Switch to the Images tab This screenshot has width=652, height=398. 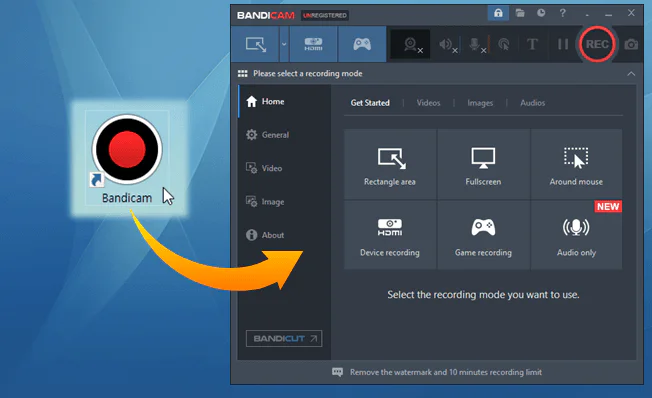[480, 103]
